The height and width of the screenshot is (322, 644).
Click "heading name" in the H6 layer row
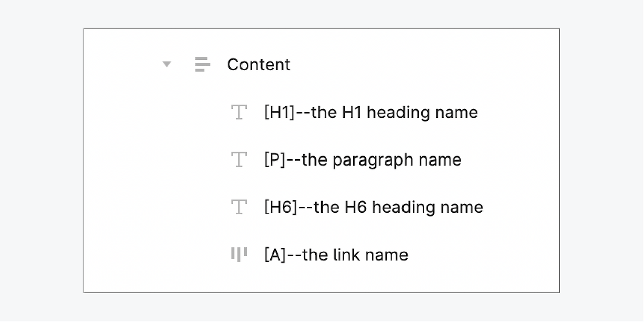[x=428, y=207]
